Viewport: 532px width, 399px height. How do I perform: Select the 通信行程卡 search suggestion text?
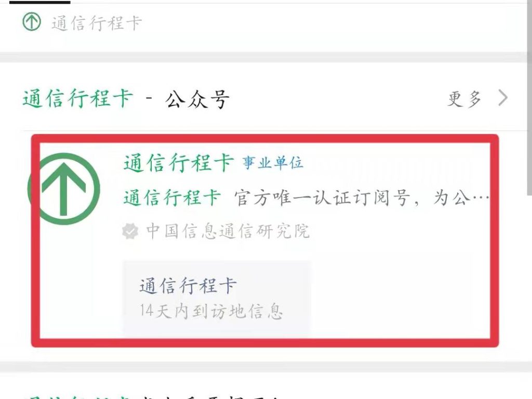96,23
